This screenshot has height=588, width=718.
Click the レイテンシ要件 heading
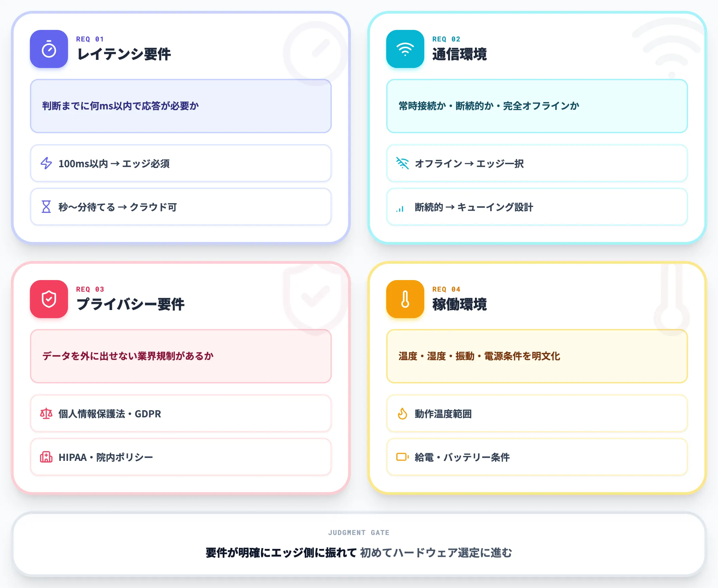coord(124,54)
